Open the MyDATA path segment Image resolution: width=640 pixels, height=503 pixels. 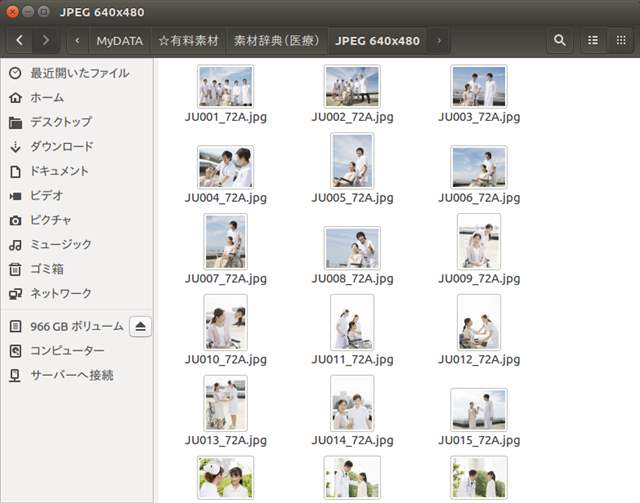click(x=120, y=41)
